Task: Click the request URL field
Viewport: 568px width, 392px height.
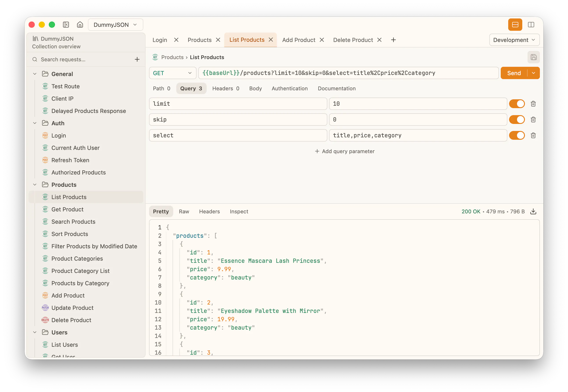Action: click(x=348, y=73)
